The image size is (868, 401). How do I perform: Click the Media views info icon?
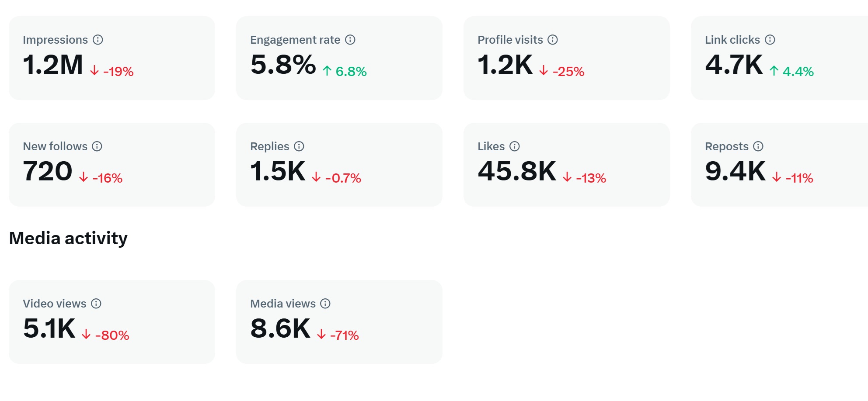[324, 304]
